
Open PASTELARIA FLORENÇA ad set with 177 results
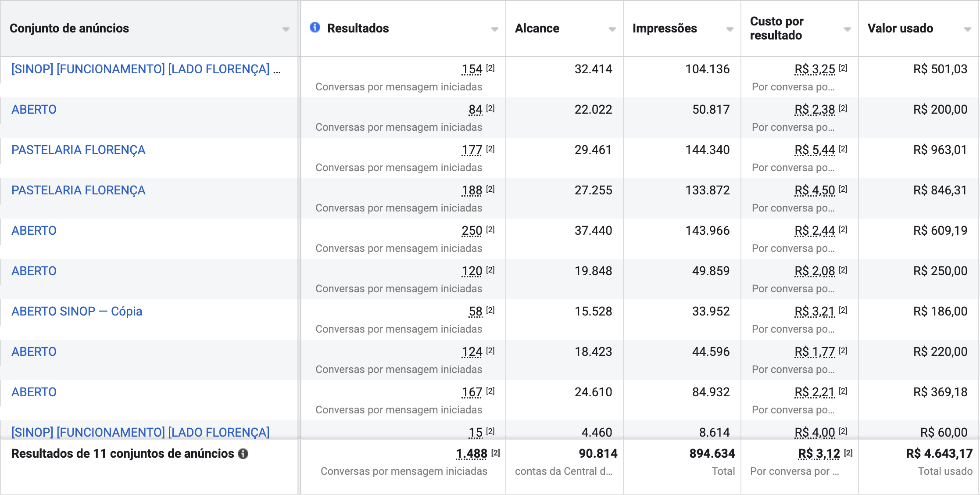78,150
